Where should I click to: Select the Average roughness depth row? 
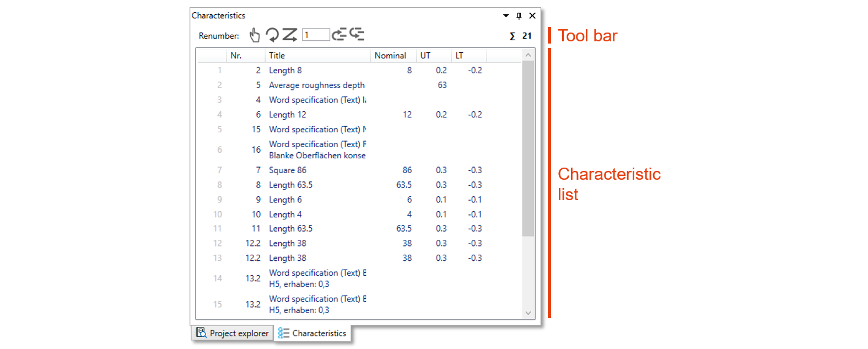point(316,85)
